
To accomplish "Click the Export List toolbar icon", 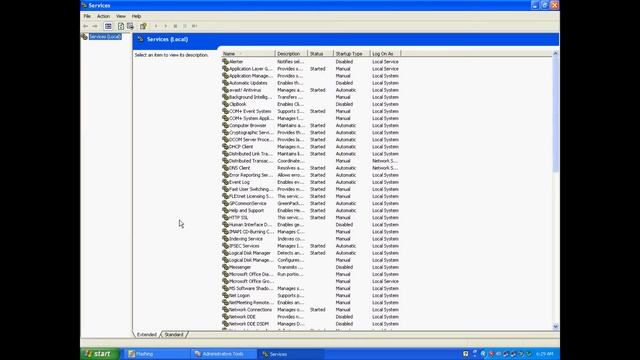I will [x=130, y=26].
